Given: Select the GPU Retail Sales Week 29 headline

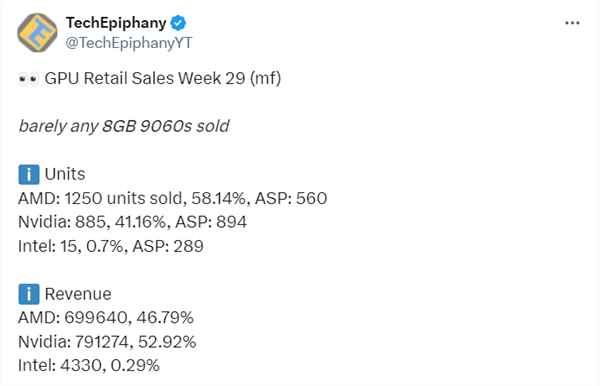Looking at the screenshot, I should [163, 78].
